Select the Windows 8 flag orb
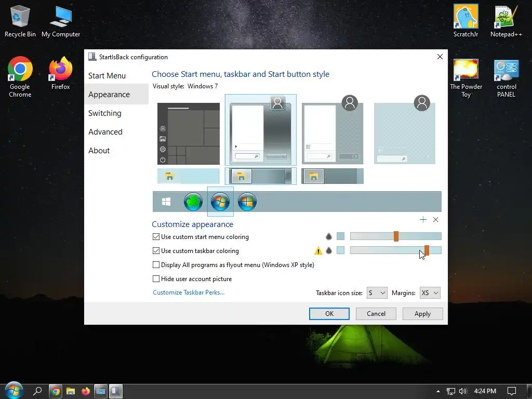532x399 pixels. point(247,202)
